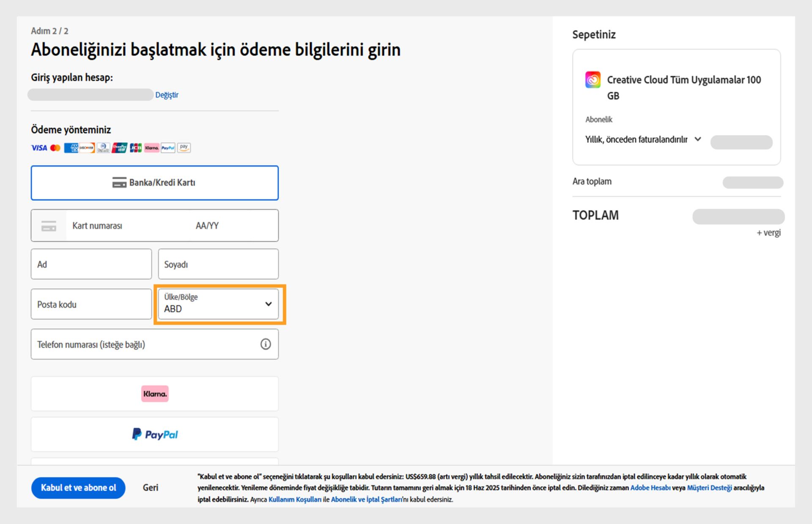The height and width of the screenshot is (524, 812).
Task: Select Banka/Kredi Kartı payment method
Action: [154, 183]
